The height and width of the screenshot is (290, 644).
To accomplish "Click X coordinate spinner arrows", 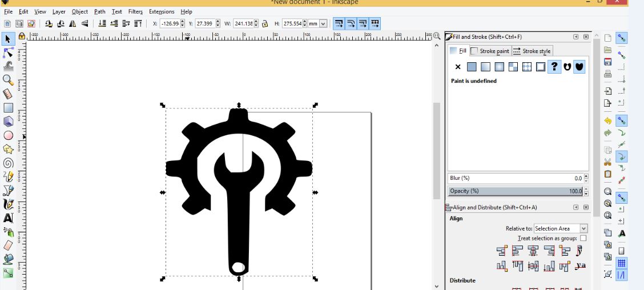I will tap(183, 23).
